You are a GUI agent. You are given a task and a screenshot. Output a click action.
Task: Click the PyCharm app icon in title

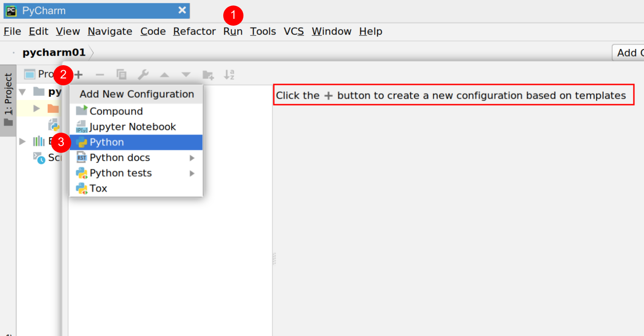[x=11, y=11]
